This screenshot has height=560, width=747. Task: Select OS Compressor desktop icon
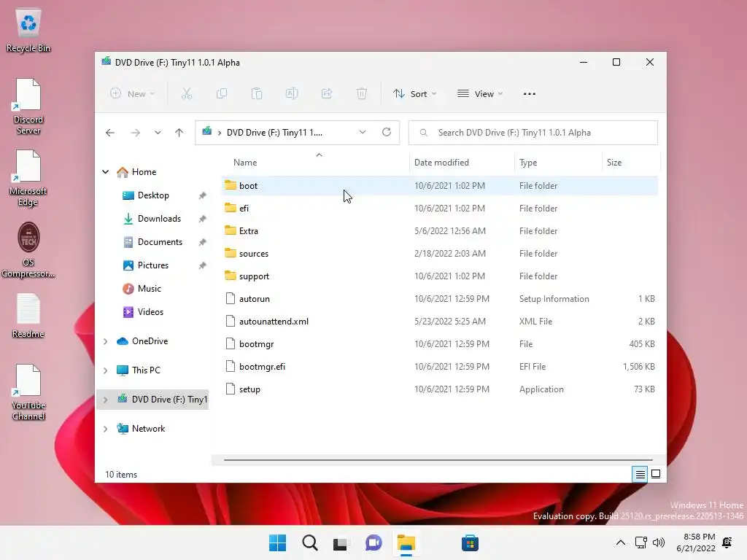[x=28, y=250]
